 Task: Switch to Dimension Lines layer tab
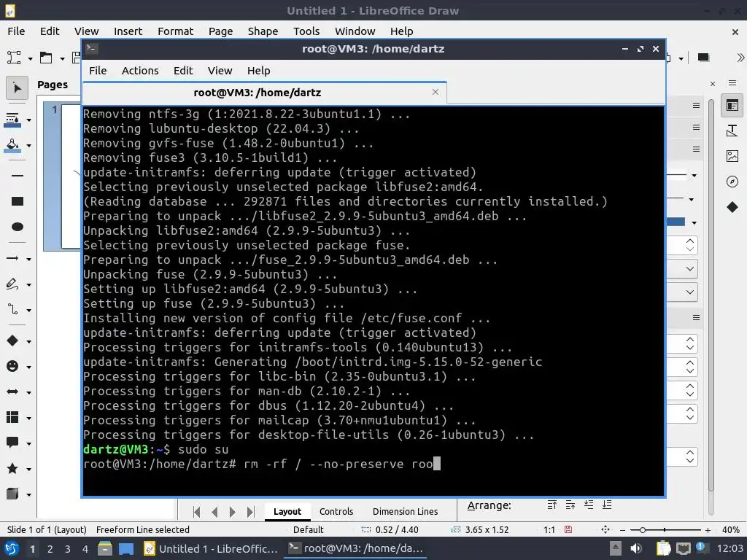405,511
